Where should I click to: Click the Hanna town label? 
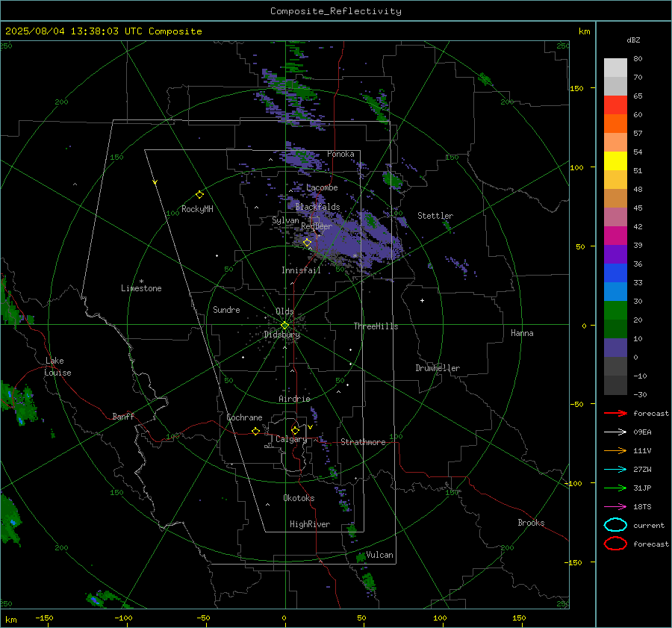pos(522,333)
